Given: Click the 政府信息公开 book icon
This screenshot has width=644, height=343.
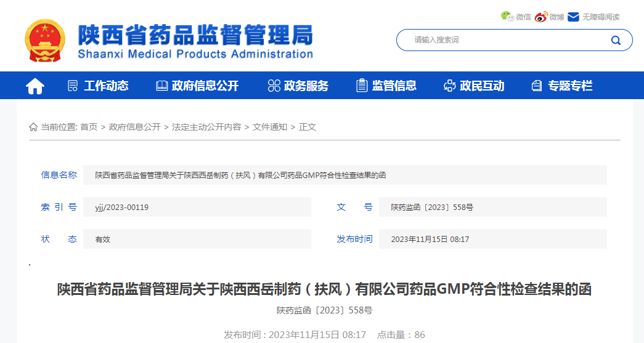Looking at the screenshot, I should [x=162, y=86].
